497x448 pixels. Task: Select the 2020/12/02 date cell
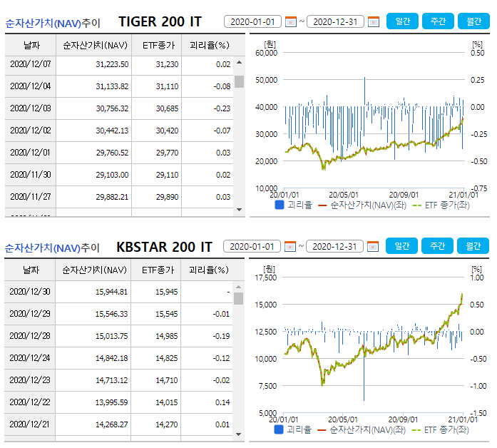[x=31, y=131]
